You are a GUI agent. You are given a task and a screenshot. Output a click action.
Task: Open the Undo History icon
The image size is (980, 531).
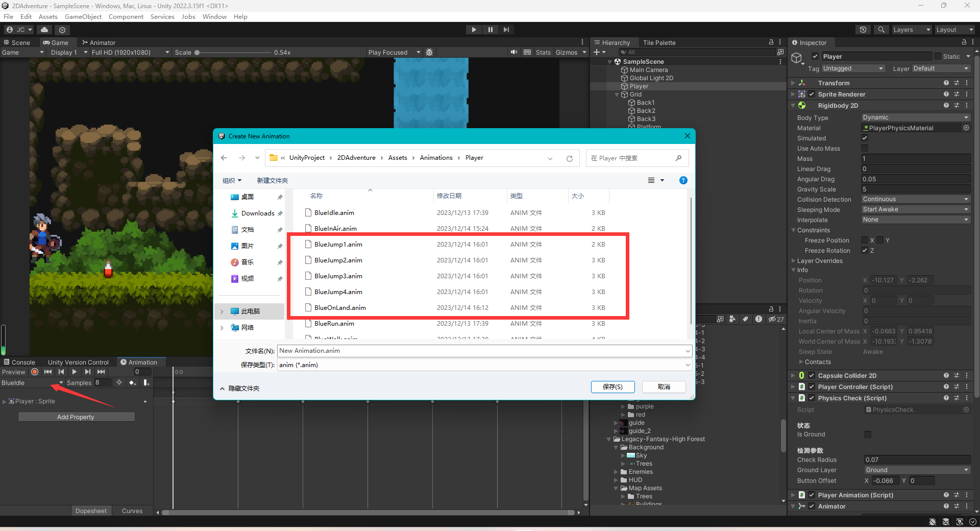[x=863, y=30]
